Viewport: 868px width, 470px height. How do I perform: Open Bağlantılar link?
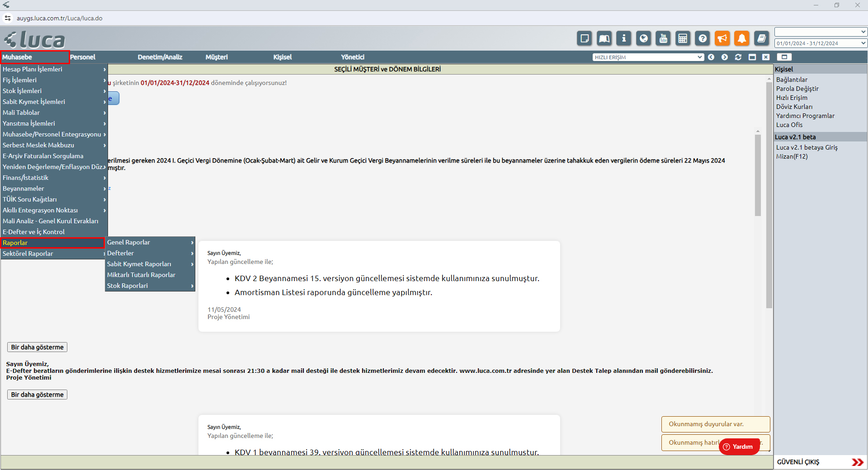[x=792, y=80]
